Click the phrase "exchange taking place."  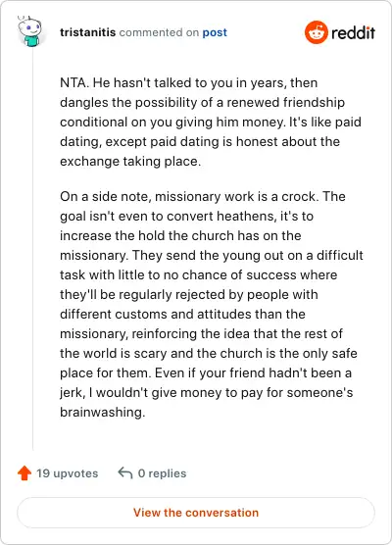coord(130,162)
